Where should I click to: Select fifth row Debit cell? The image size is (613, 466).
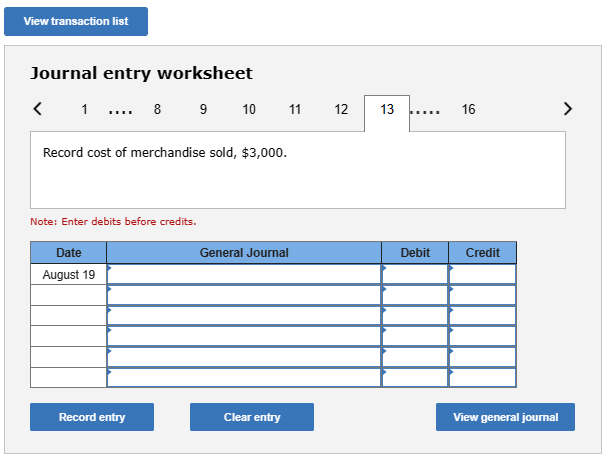pyautogui.click(x=415, y=357)
